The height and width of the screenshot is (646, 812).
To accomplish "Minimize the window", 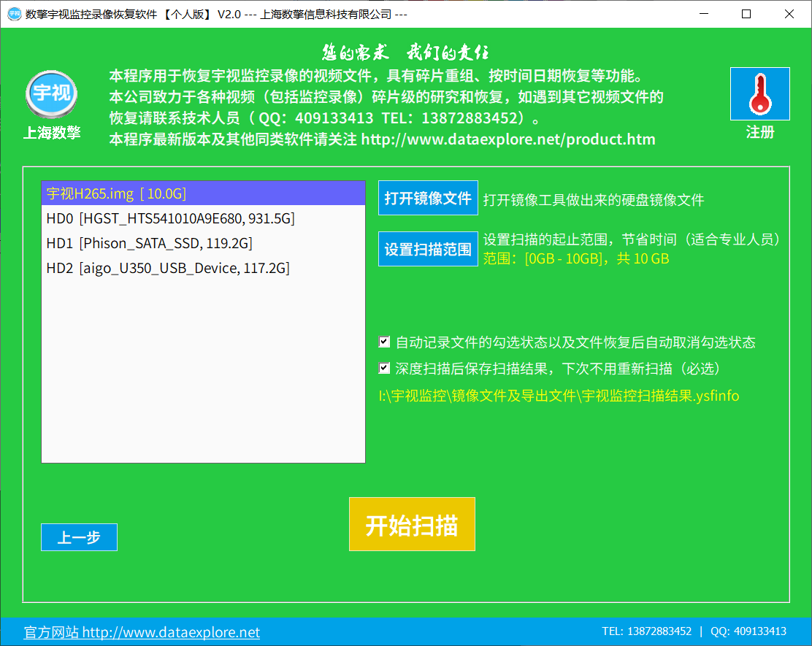I will (704, 14).
